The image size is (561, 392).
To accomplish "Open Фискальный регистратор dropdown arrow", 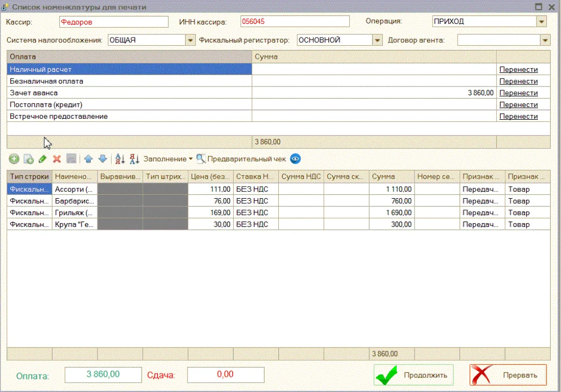I will [x=377, y=40].
